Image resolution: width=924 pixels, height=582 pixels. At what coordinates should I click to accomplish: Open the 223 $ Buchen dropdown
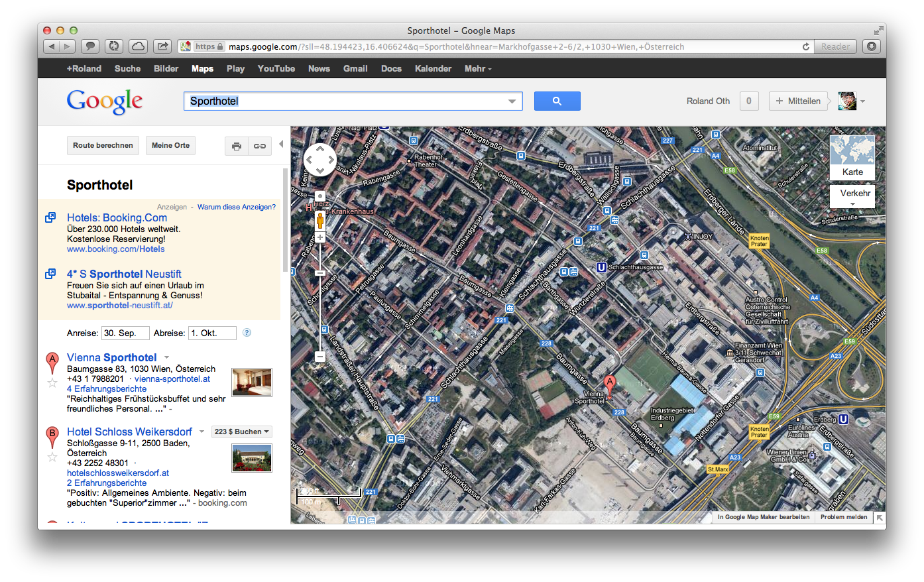click(242, 432)
